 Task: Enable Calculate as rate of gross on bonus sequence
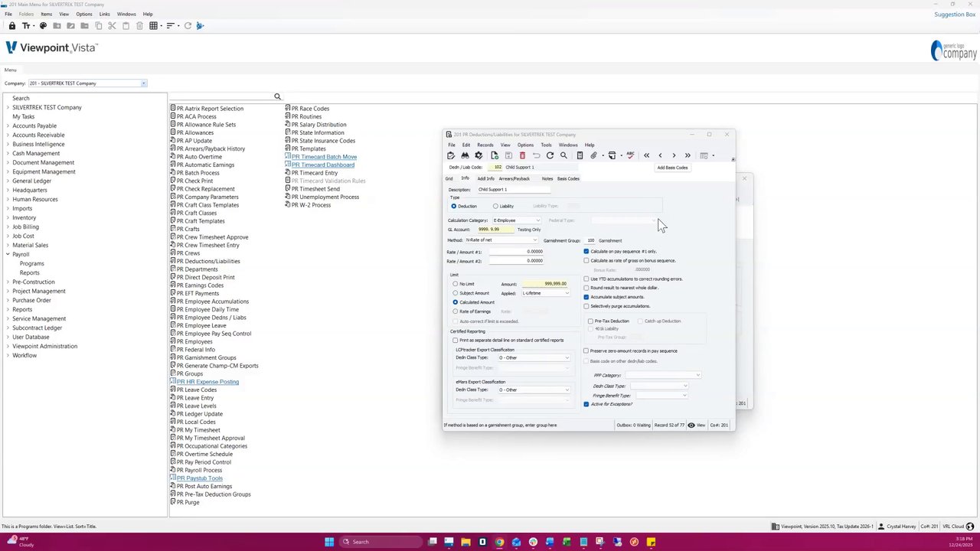(x=586, y=261)
